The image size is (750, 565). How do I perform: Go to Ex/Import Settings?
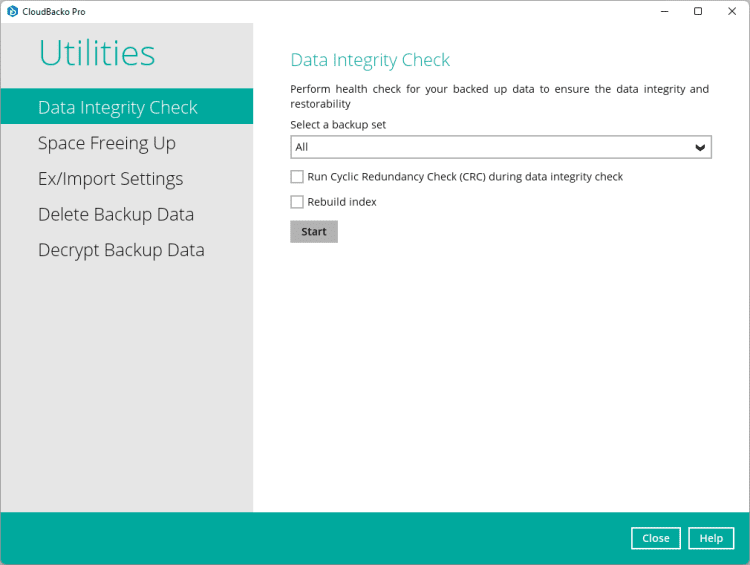[x=111, y=179]
